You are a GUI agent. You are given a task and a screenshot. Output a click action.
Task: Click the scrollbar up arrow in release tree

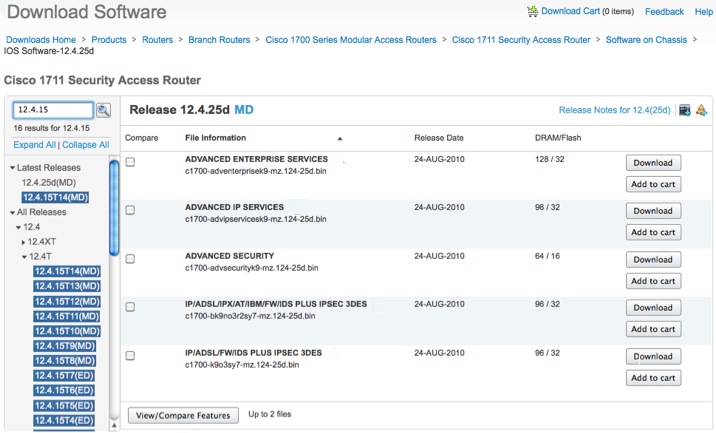(114, 426)
